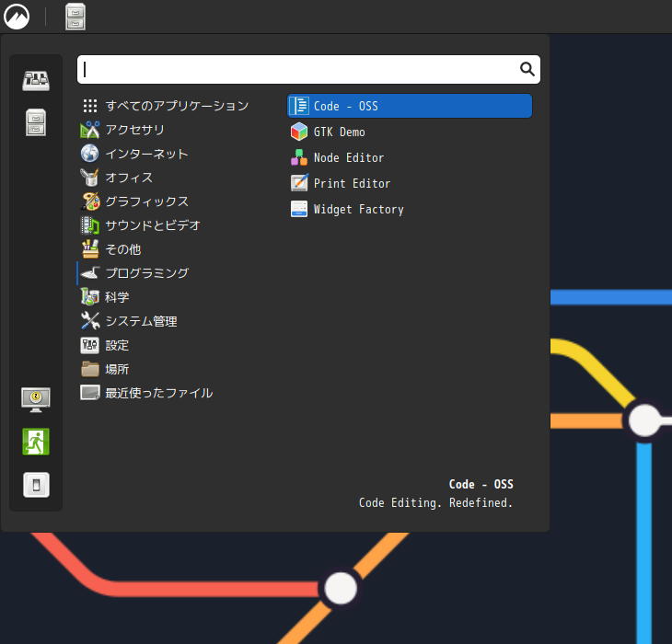Launch Code - OSS from the app list
The height and width of the screenshot is (644, 672).
410,106
